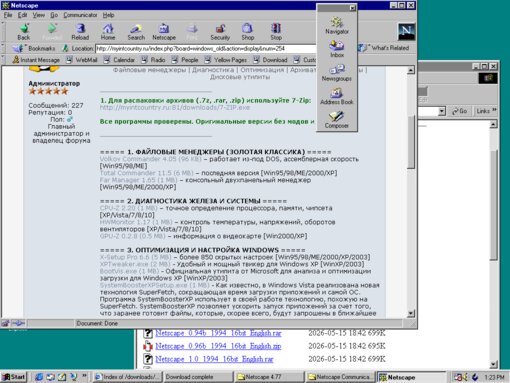Switch to Download complete taskbar button
Viewport: 510px width, 383px height.
tap(199, 377)
